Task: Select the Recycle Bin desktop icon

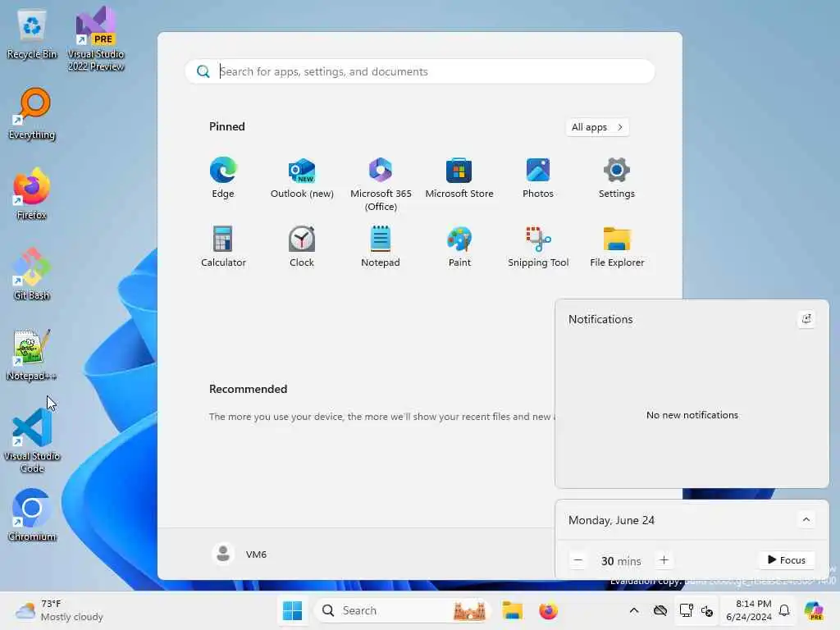Action: (x=32, y=34)
